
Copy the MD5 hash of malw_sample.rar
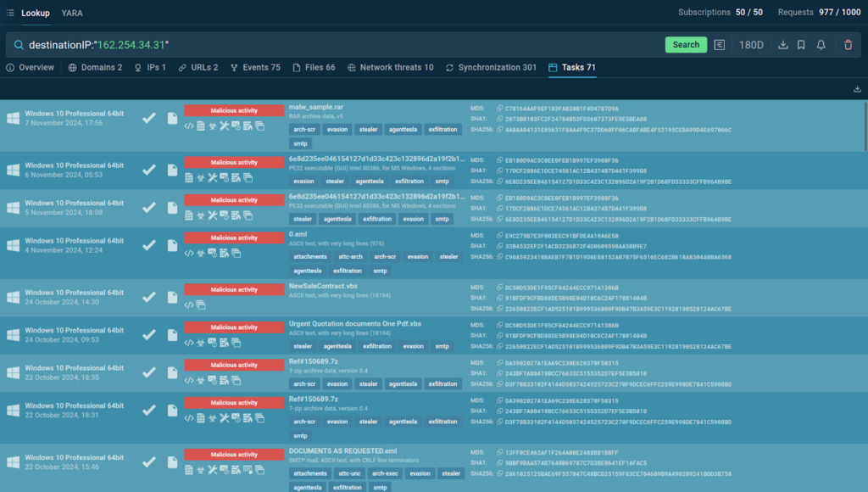(x=499, y=109)
